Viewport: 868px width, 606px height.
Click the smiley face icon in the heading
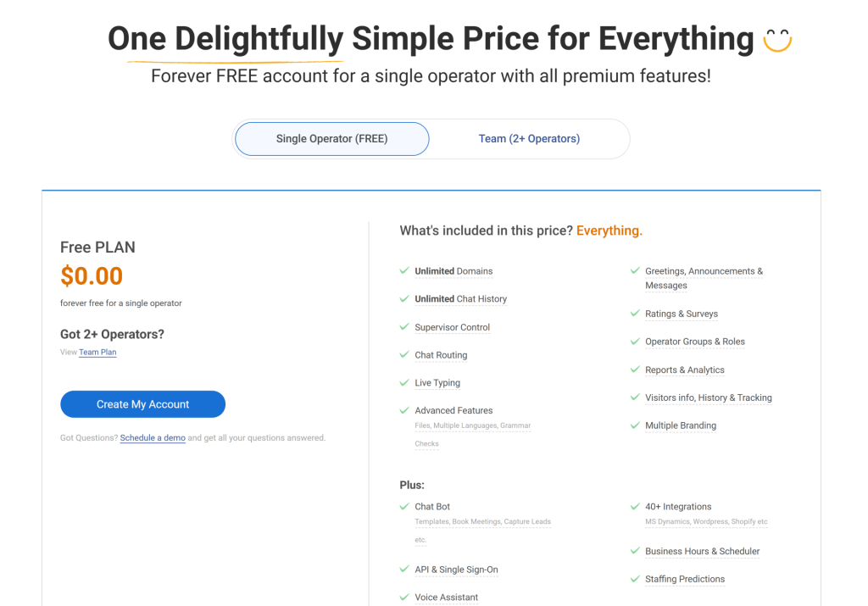pyautogui.click(x=777, y=41)
